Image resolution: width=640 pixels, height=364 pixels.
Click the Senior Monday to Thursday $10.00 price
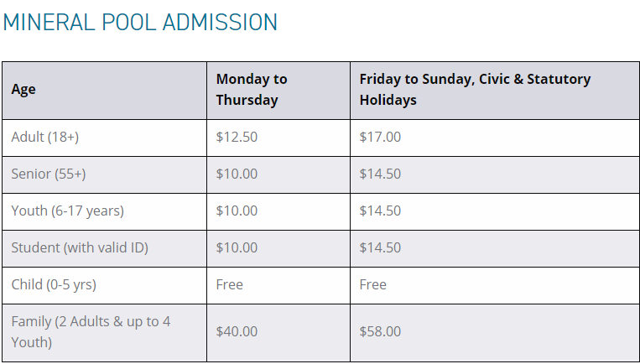(237, 174)
